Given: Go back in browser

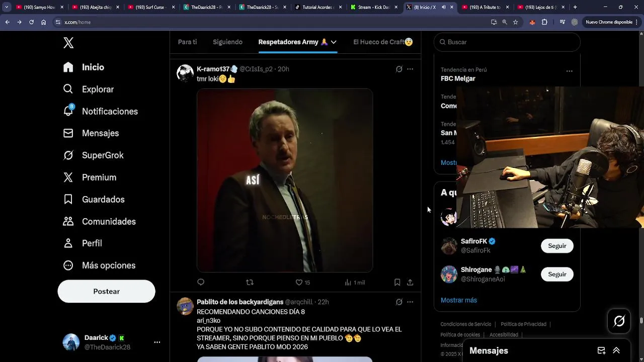Looking at the screenshot, I should (x=7, y=22).
